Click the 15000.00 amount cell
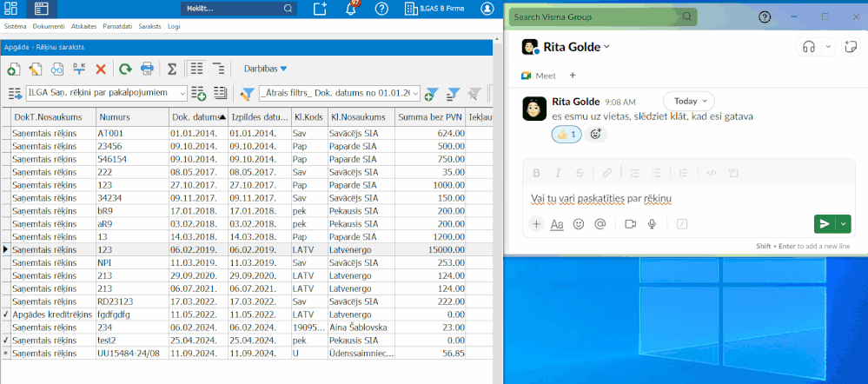Viewport: 868px width, 384px height. (431, 249)
